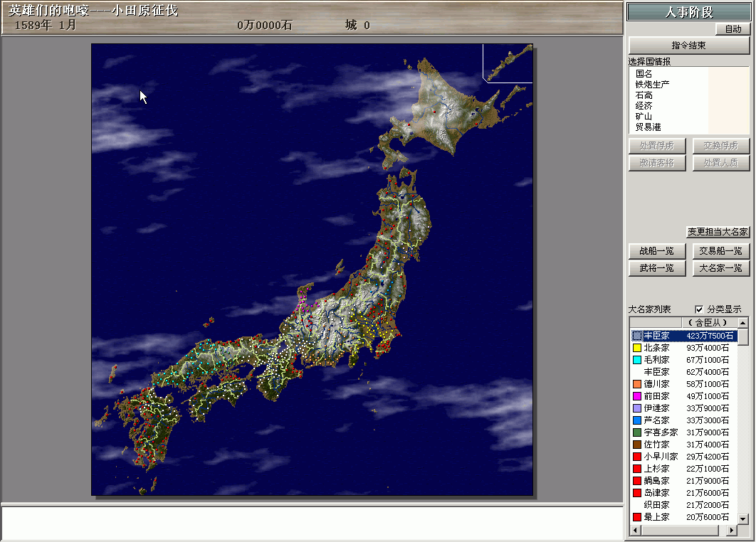Select 铁炮生产 in the intelligence list

point(652,84)
